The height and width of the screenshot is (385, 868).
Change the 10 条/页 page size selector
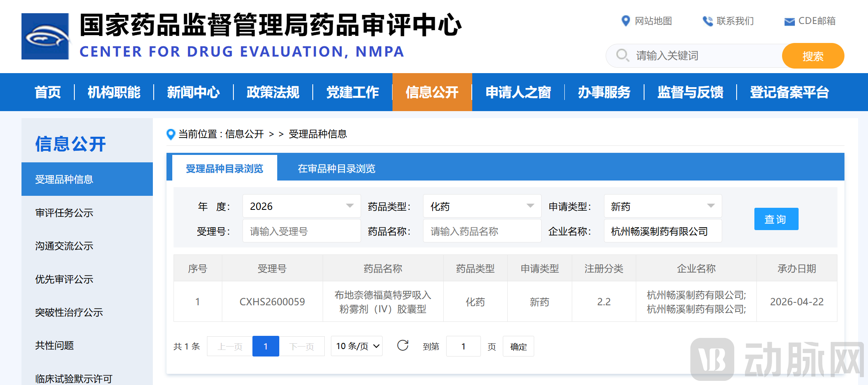click(x=357, y=346)
